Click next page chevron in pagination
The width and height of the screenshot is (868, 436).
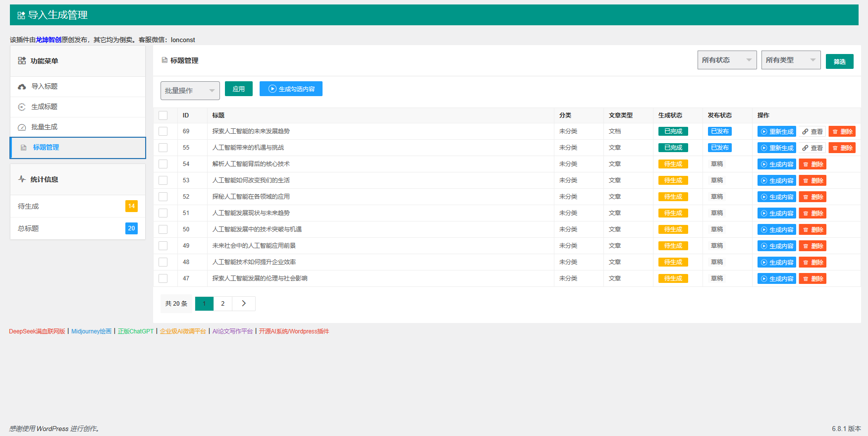pyautogui.click(x=244, y=304)
